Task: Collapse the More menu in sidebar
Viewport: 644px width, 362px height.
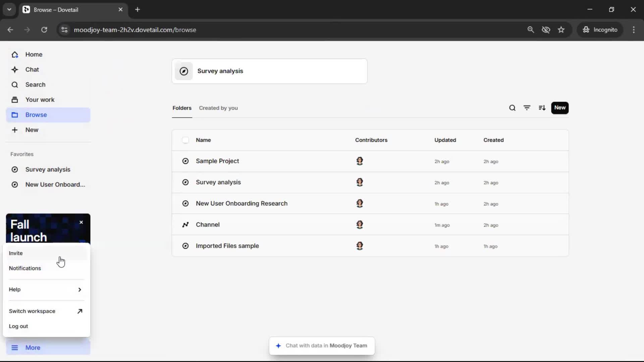Action: [x=33, y=348]
